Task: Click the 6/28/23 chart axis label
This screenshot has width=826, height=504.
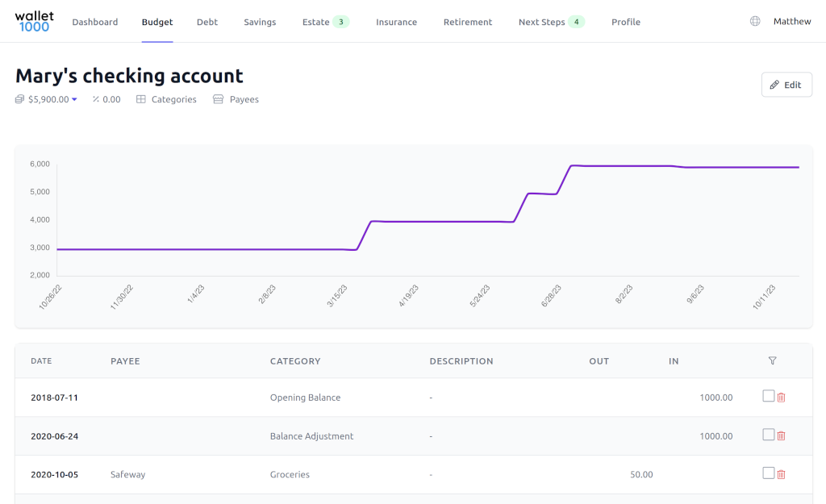Action: [551, 297]
